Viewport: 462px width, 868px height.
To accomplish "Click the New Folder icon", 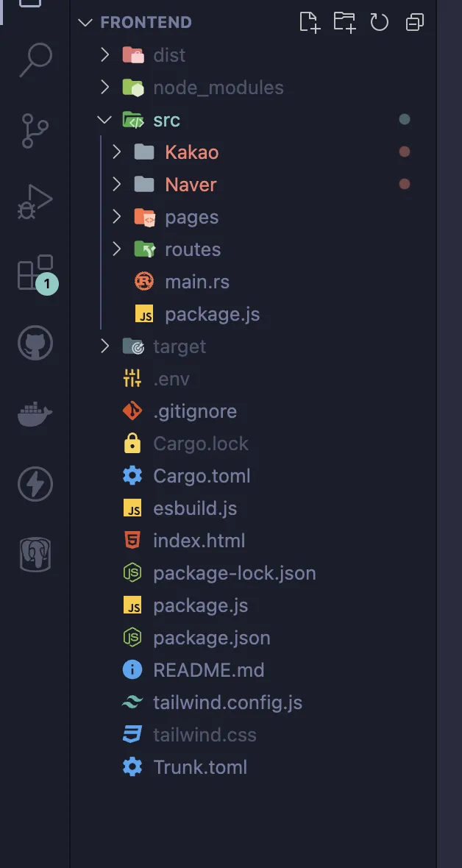I will click(x=344, y=22).
